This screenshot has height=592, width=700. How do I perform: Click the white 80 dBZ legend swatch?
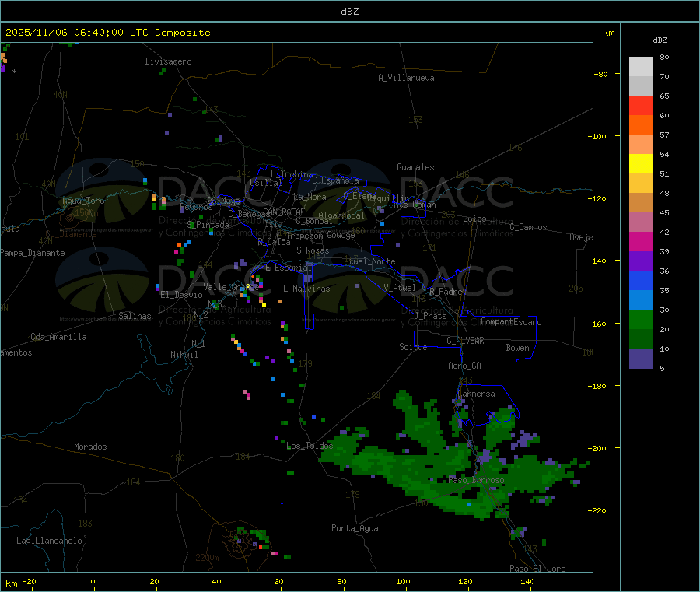pyautogui.click(x=641, y=67)
